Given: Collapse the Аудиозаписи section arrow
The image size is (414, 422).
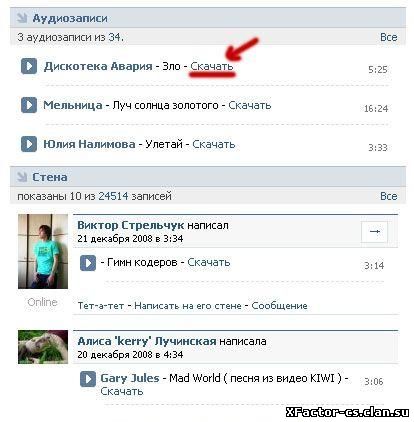Looking at the screenshot, I should click(22, 18).
